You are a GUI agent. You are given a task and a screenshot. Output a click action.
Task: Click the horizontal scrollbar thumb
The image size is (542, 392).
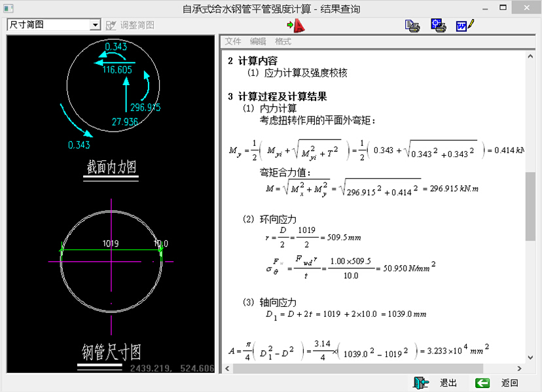(x=358, y=368)
